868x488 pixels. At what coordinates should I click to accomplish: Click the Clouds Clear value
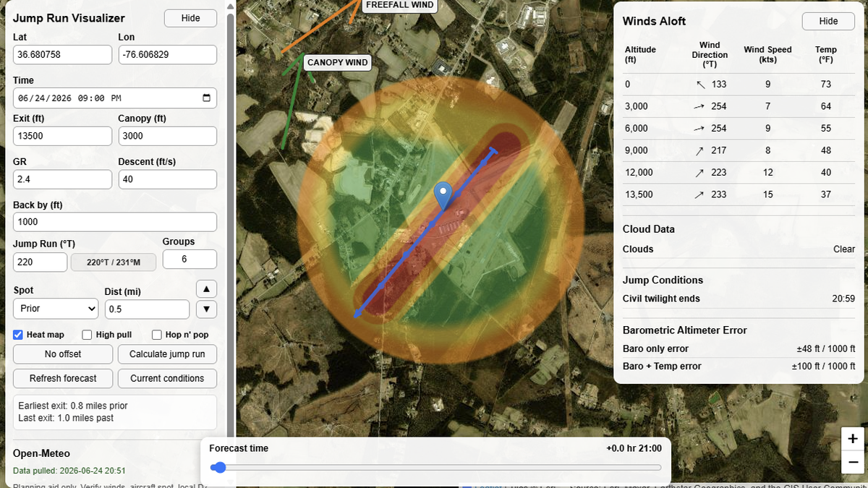844,249
